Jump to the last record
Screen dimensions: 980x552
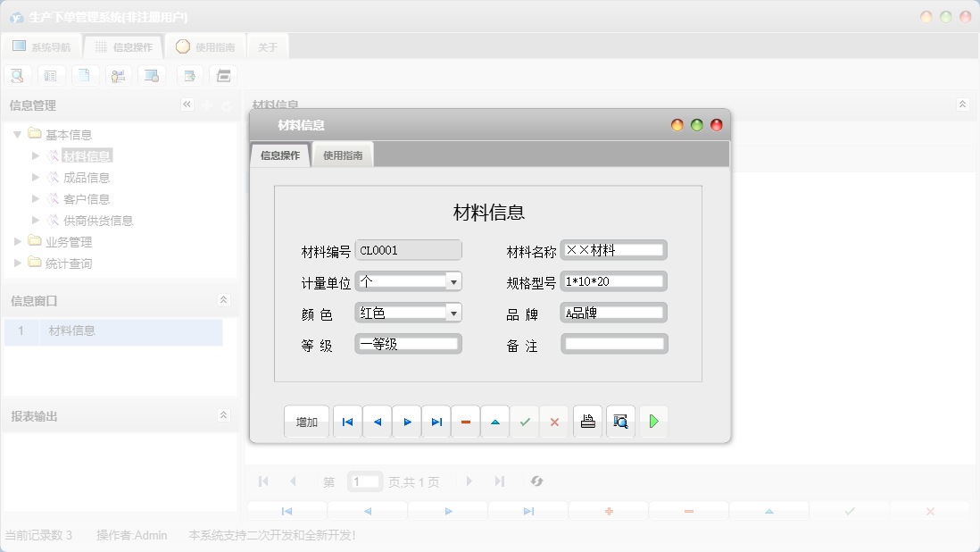point(436,421)
